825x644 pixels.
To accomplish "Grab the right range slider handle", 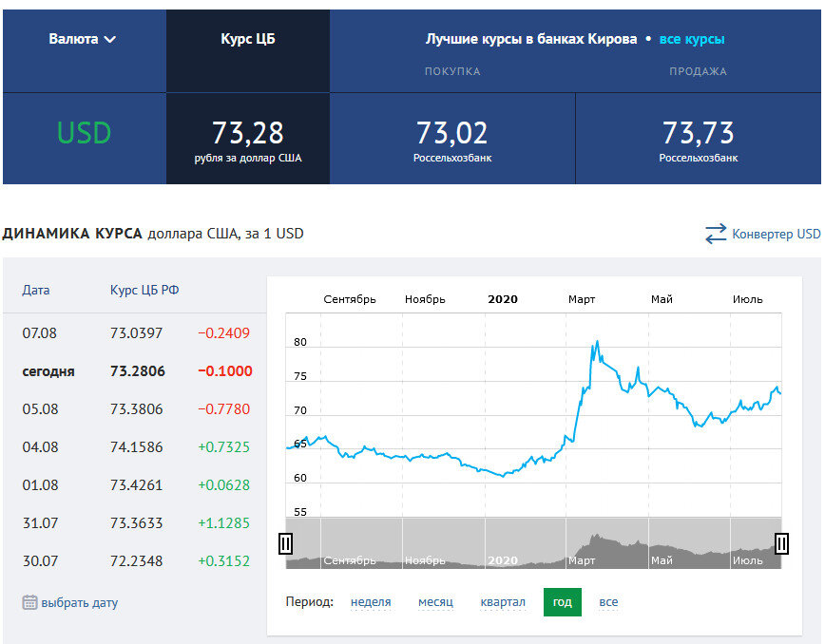I will pyautogui.click(x=781, y=543).
